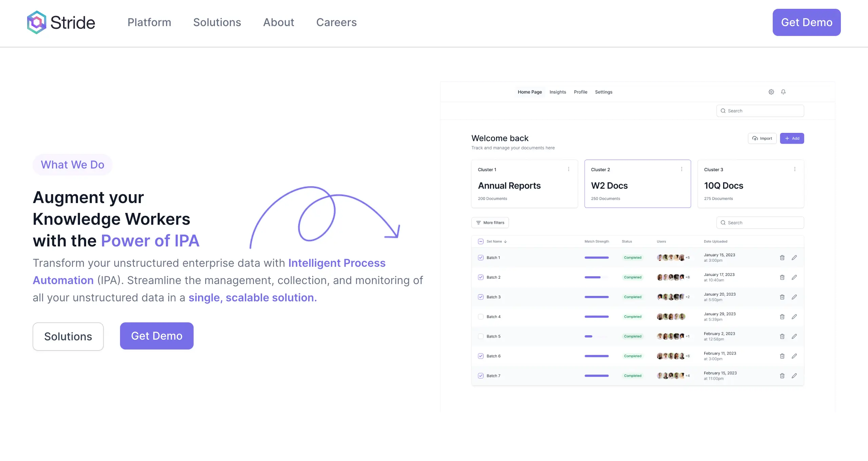Select the Settings tab
868x461 pixels.
tap(604, 92)
